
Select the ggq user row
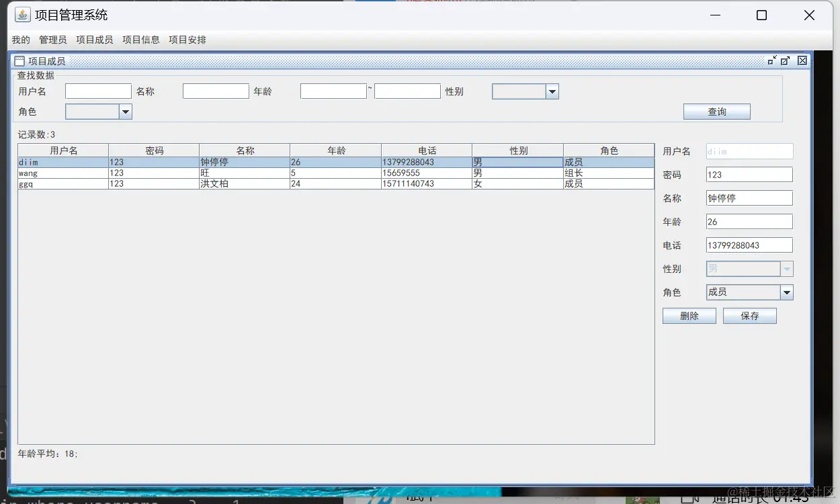336,184
